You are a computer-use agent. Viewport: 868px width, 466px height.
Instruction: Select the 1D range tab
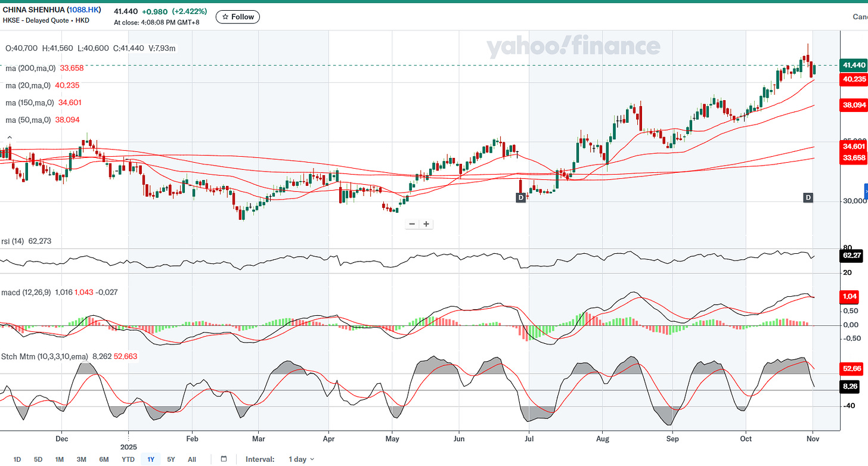point(17,459)
